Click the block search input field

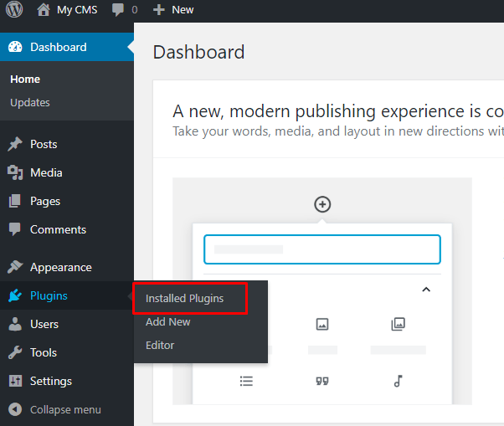coord(322,249)
